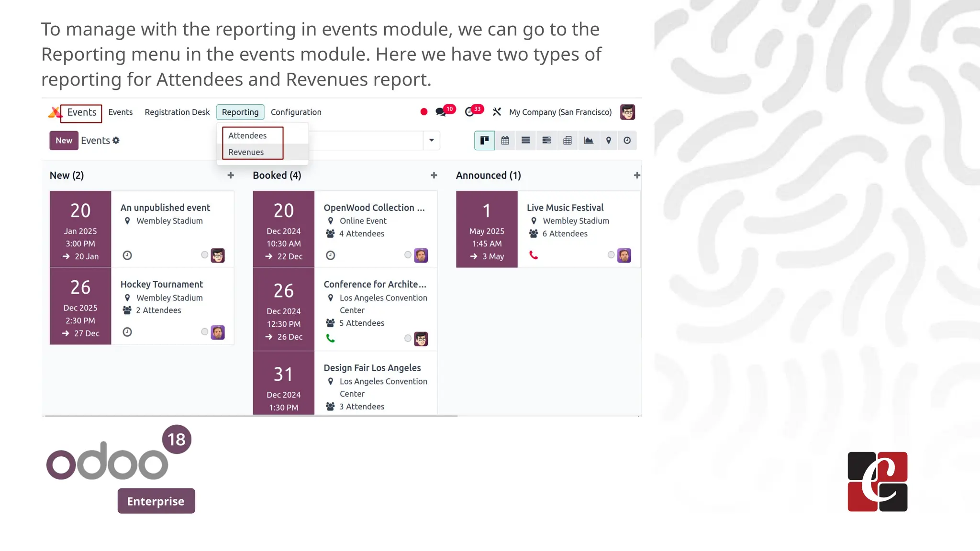Open OpenWood Collection ... card title
Viewport: 980px width, 551px height.
(x=374, y=208)
